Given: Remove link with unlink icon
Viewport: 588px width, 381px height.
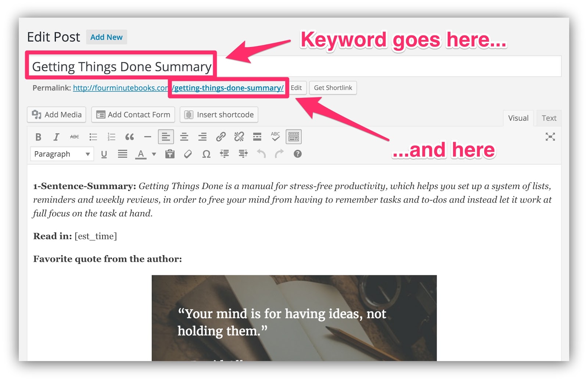Looking at the screenshot, I should [239, 137].
